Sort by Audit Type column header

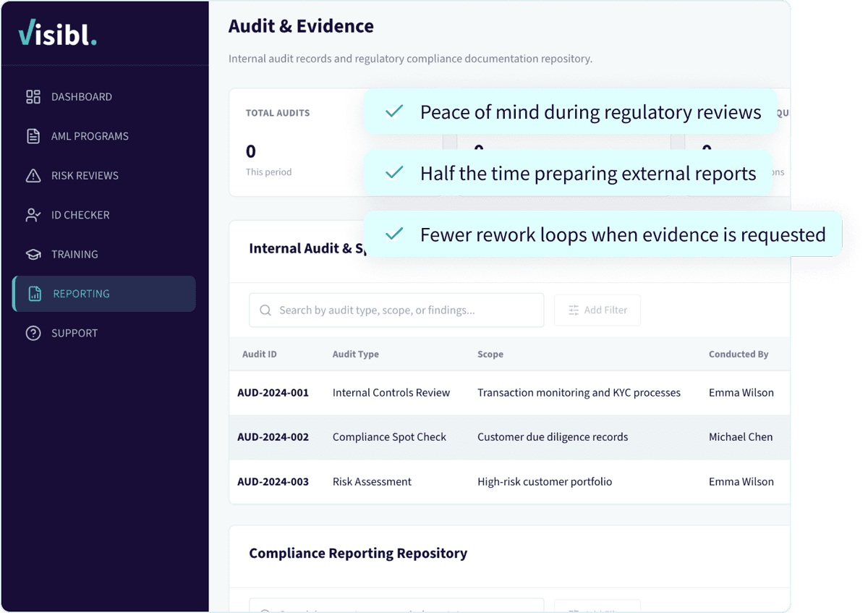pyautogui.click(x=356, y=355)
